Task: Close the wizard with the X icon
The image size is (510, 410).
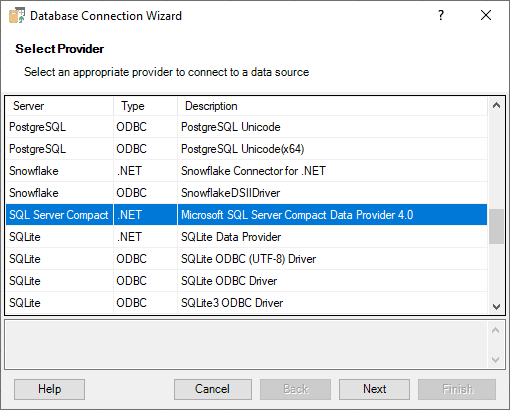Action: point(486,15)
